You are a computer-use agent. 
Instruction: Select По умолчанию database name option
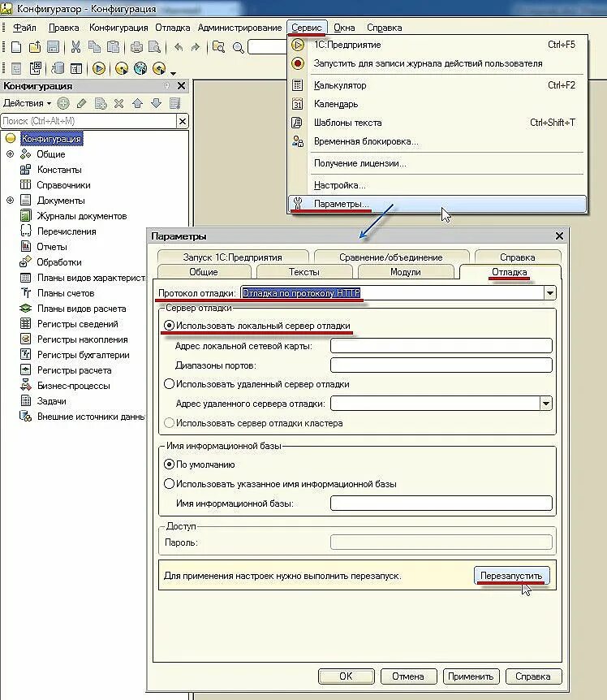[169, 465]
